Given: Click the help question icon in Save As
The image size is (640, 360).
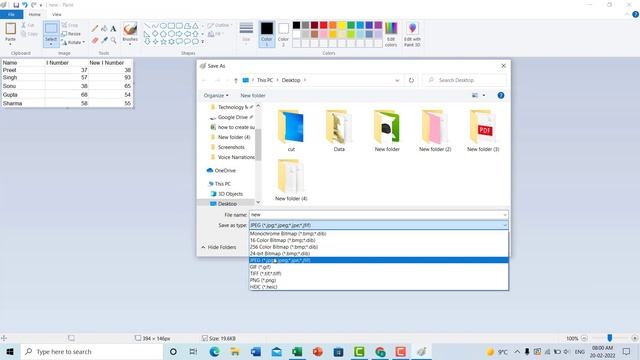Looking at the screenshot, I should click(501, 96).
